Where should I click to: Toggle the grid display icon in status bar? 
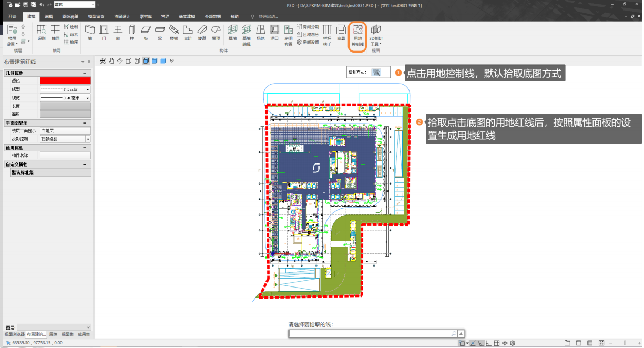(497, 343)
